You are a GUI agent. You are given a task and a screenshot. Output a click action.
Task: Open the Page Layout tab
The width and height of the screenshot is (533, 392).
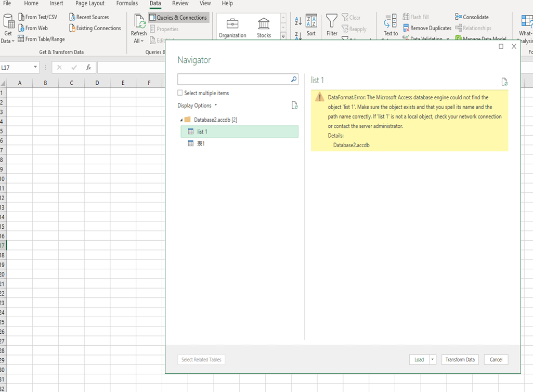pyautogui.click(x=90, y=4)
